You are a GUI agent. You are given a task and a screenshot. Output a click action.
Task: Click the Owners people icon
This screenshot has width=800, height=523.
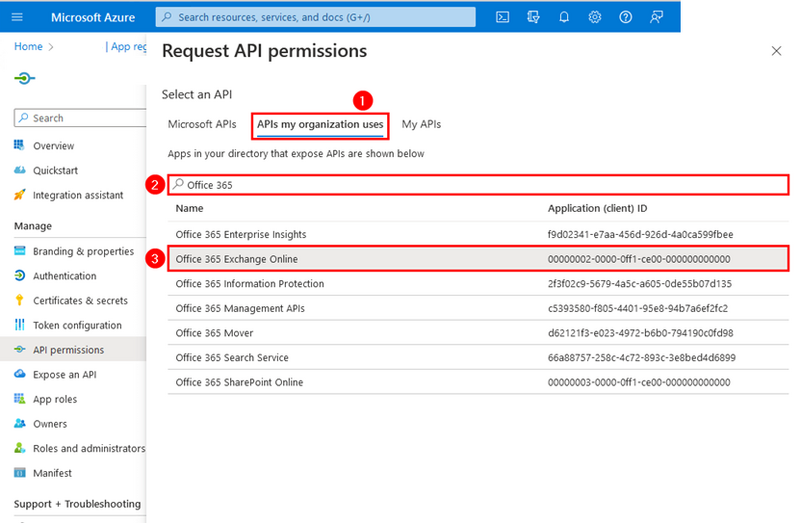coord(19,423)
